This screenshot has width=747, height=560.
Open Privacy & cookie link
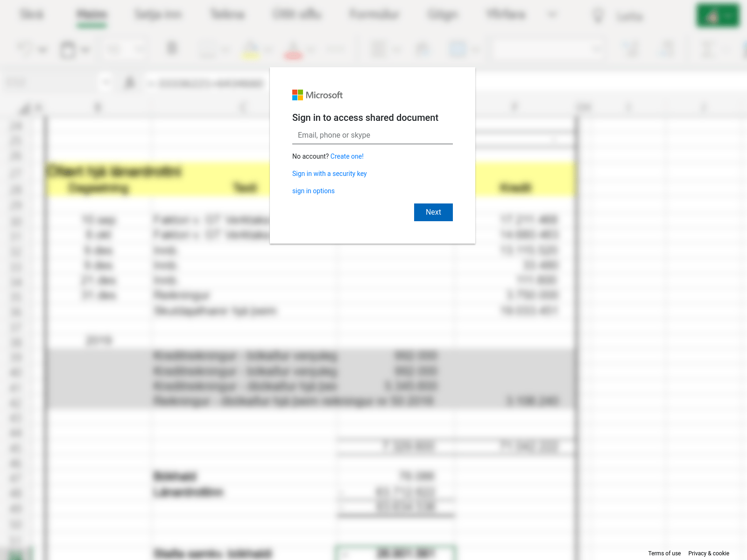coord(709,553)
